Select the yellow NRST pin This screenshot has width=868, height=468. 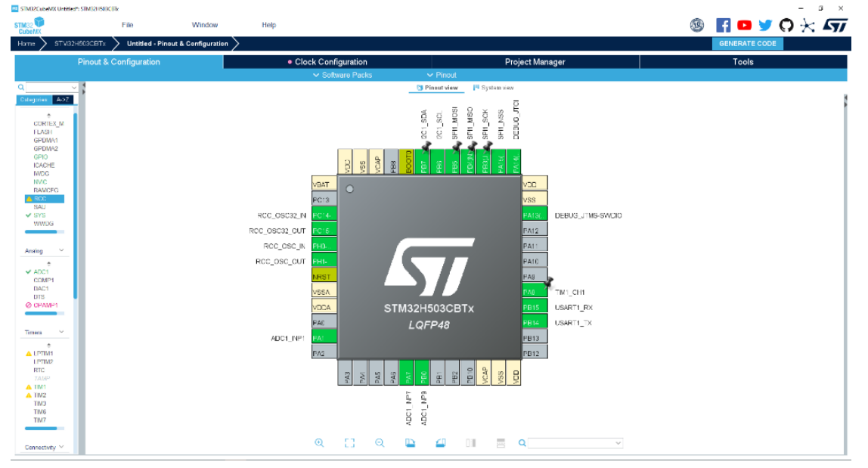coord(324,277)
